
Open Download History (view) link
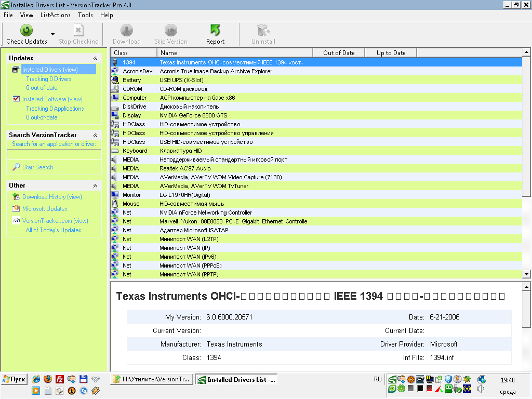[52, 197]
